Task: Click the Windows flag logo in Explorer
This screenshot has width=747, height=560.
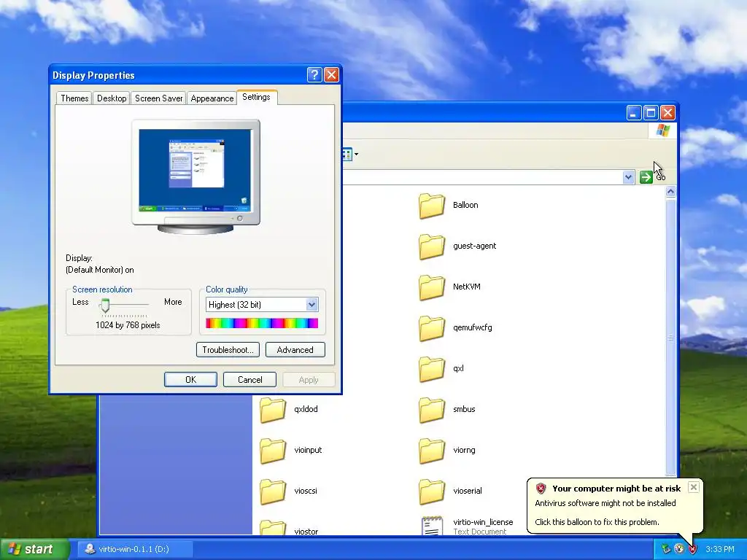Action: coord(662,131)
